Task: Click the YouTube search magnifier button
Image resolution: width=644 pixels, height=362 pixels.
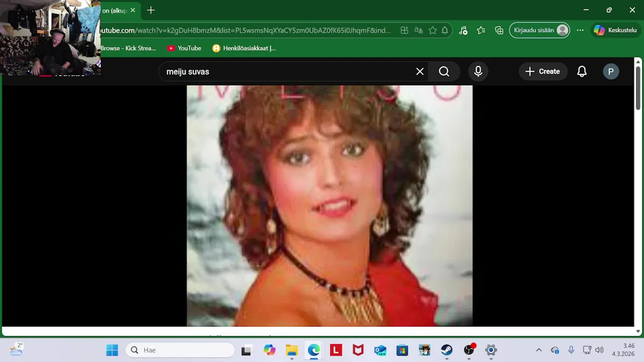Action: pyautogui.click(x=444, y=71)
